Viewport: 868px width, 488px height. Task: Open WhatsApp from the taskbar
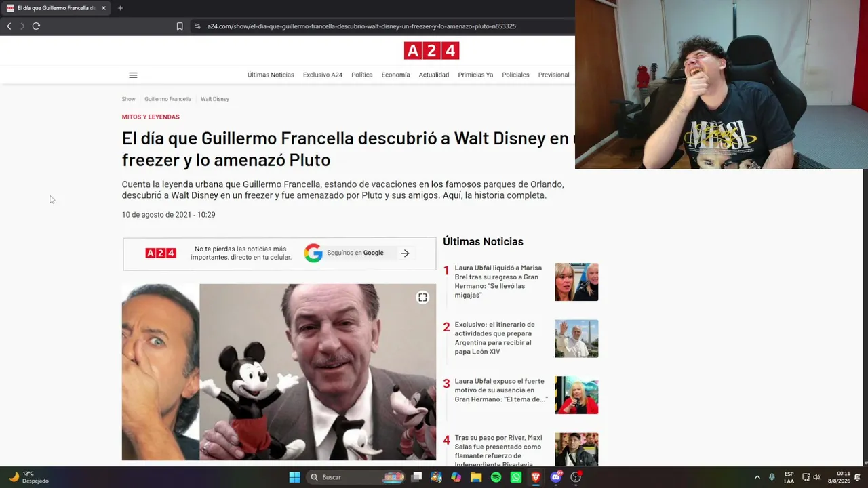coord(515,477)
